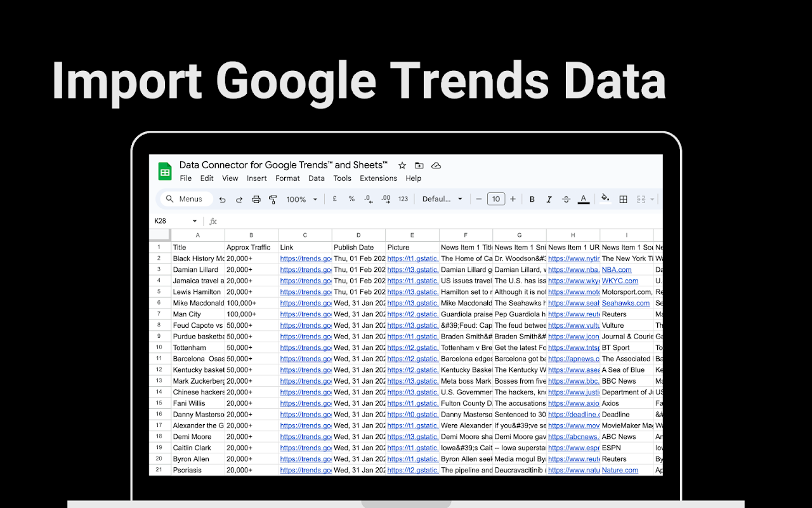Select the 'ESPN' source cell
The image size is (812, 508).
point(626,448)
